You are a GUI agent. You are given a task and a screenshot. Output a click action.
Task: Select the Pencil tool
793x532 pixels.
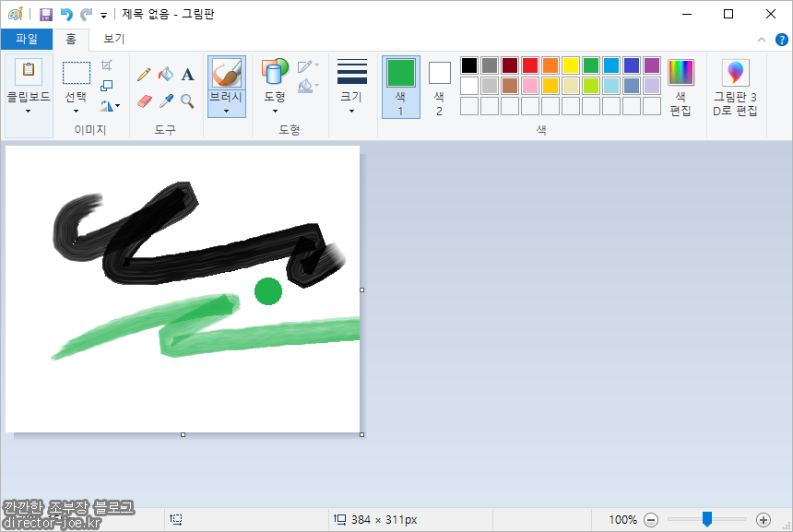coord(144,75)
